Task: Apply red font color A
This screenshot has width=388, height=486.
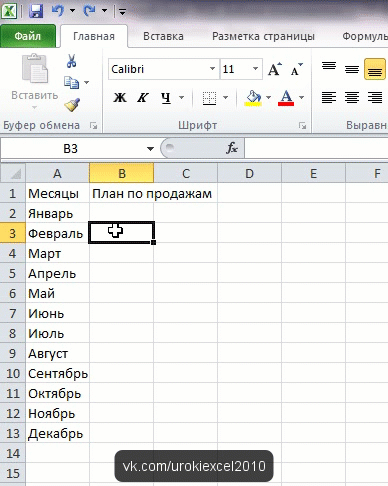Action: coord(286,98)
